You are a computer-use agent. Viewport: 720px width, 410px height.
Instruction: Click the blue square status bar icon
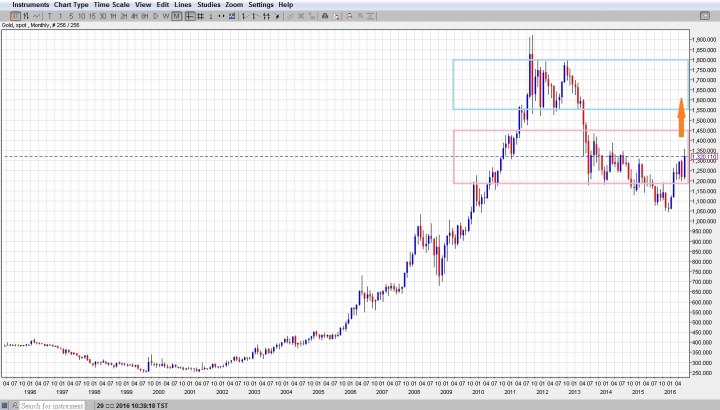[5, 405]
